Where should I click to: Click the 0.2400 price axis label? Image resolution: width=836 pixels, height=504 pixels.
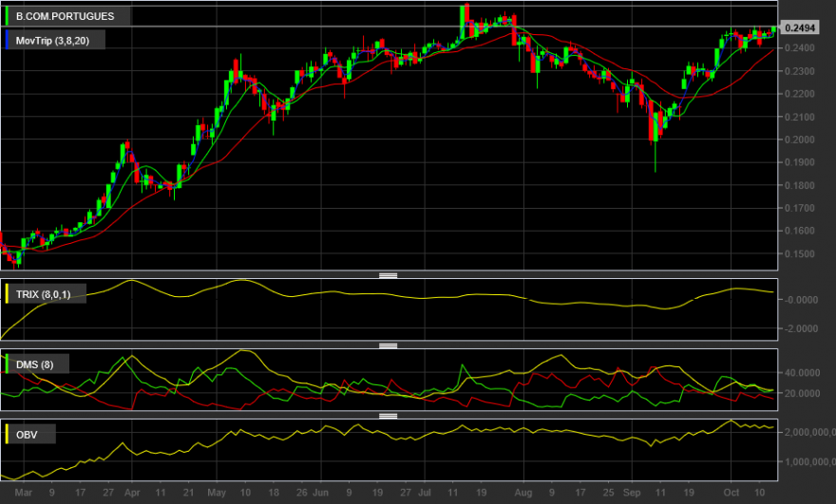[800, 48]
